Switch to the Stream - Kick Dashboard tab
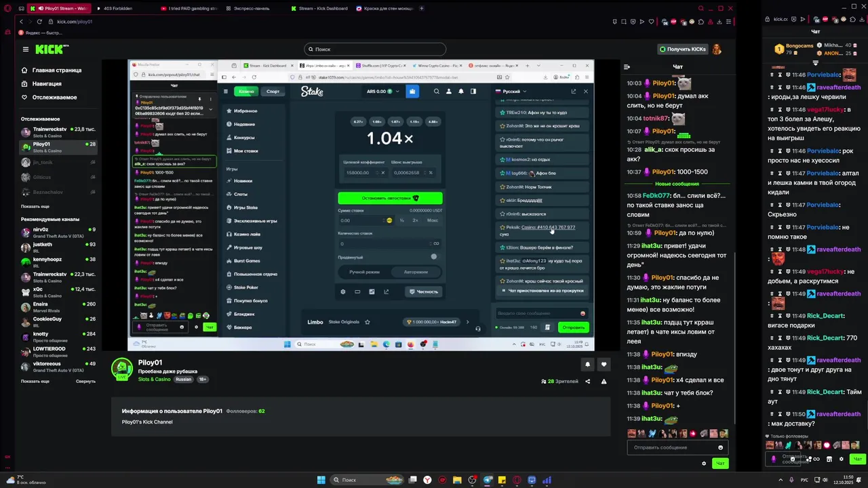The height and width of the screenshot is (488, 868). (319, 8)
